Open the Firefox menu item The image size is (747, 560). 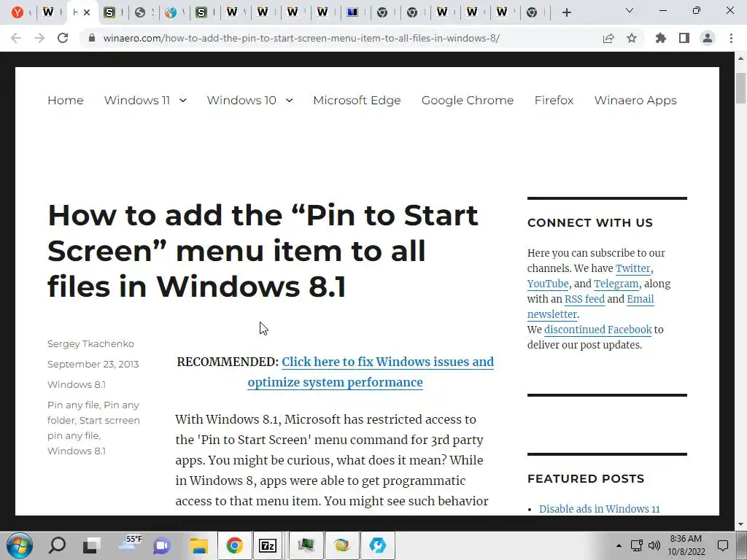(554, 101)
